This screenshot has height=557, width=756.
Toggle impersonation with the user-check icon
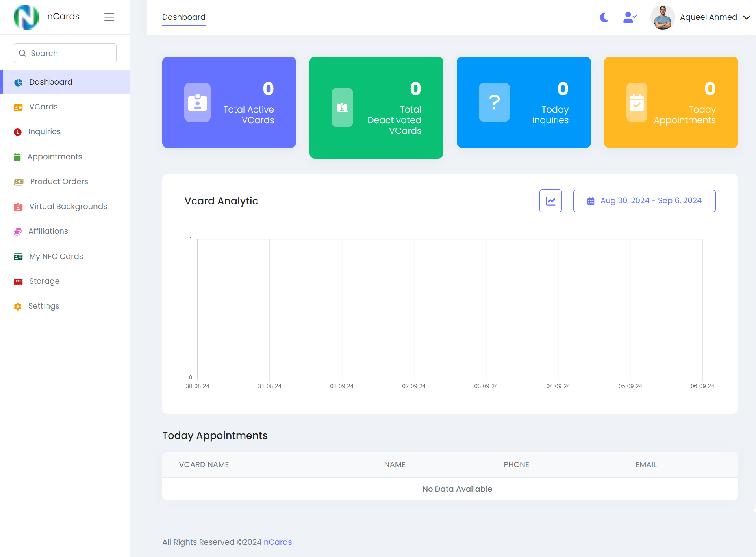[x=630, y=17]
